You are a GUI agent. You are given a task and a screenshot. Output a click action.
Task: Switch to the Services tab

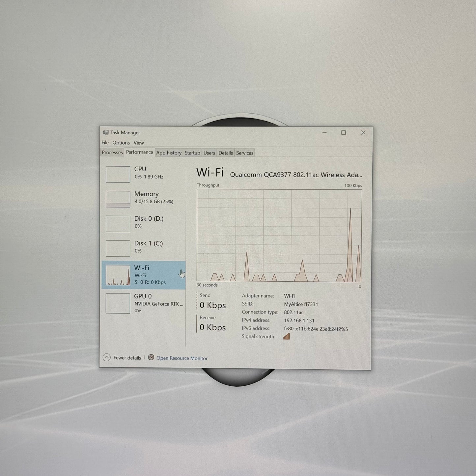pyautogui.click(x=245, y=153)
